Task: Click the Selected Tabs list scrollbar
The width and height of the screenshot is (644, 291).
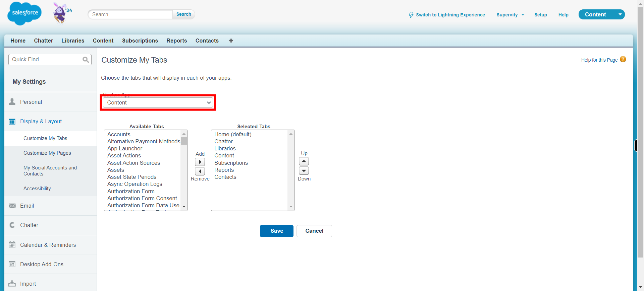Action: [x=291, y=170]
